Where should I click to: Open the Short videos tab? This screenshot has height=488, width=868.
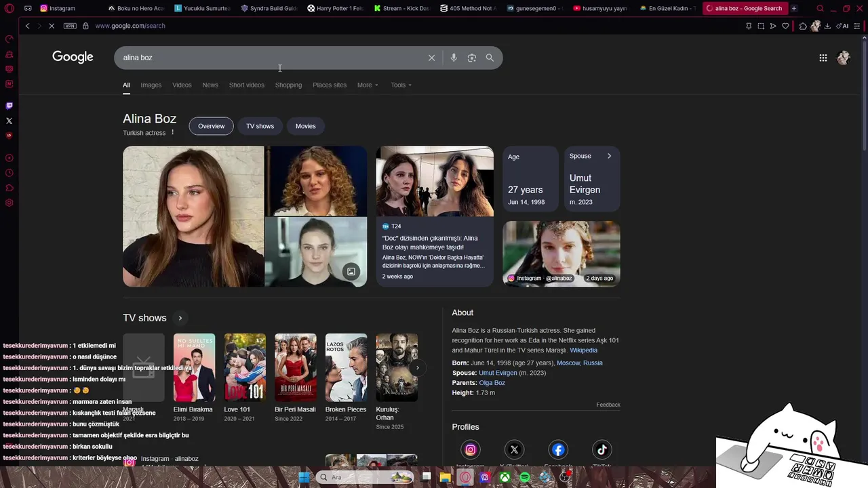pyautogui.click(x=246, y=85)
